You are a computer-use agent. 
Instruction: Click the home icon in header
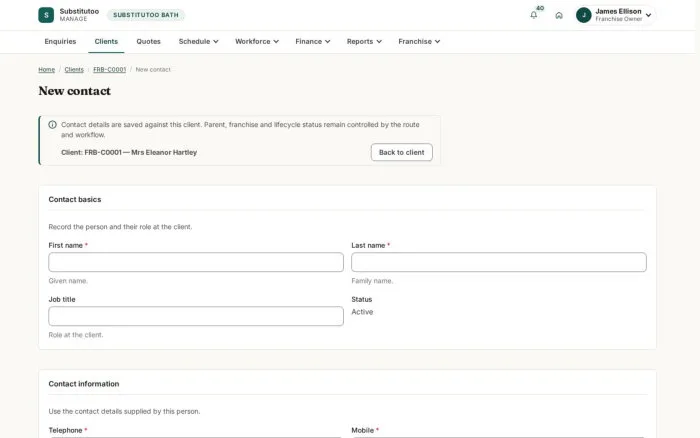click(559, 15)
